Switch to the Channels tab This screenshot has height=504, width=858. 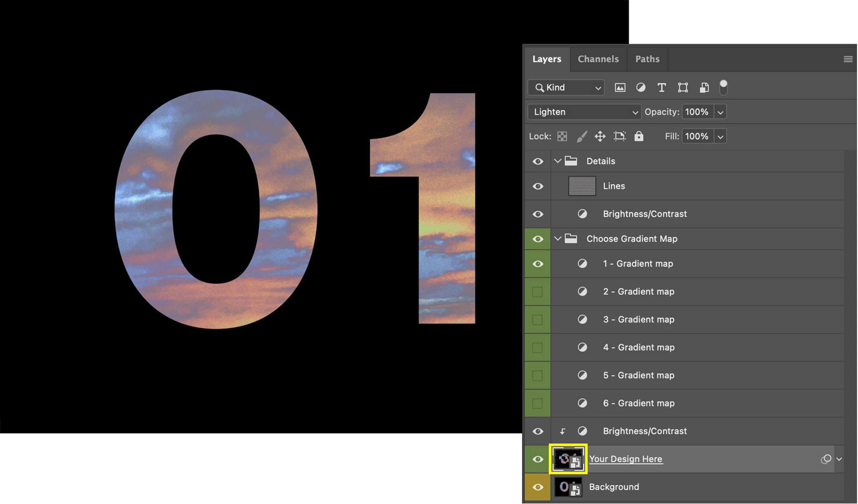(x=598, y=59)
